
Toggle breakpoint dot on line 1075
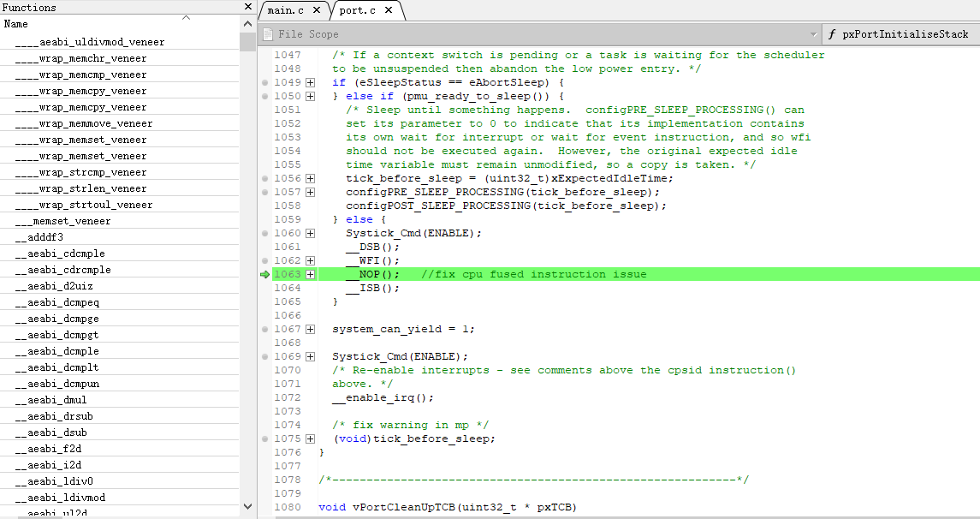coord(264,438)
